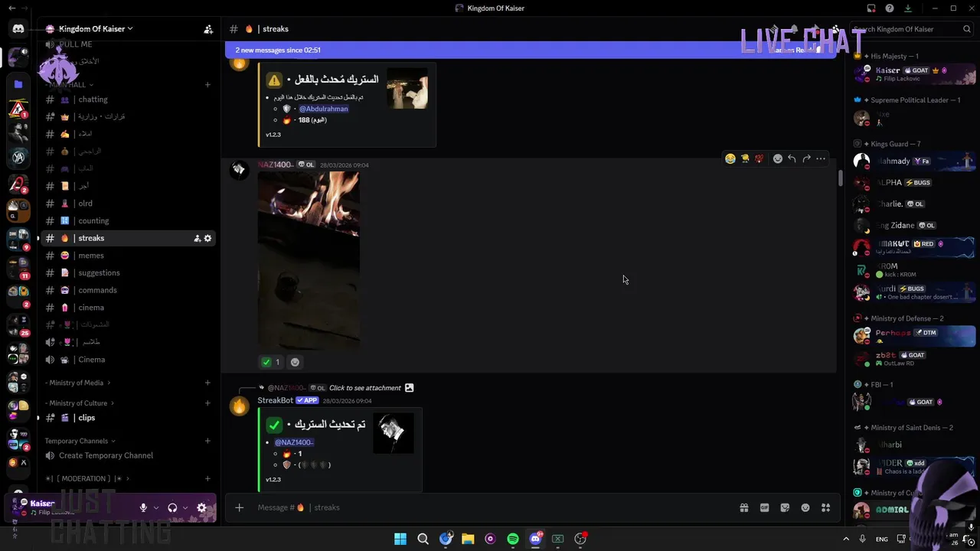Expand MODERATION category
980x551 pixels.
coord(87,478)
